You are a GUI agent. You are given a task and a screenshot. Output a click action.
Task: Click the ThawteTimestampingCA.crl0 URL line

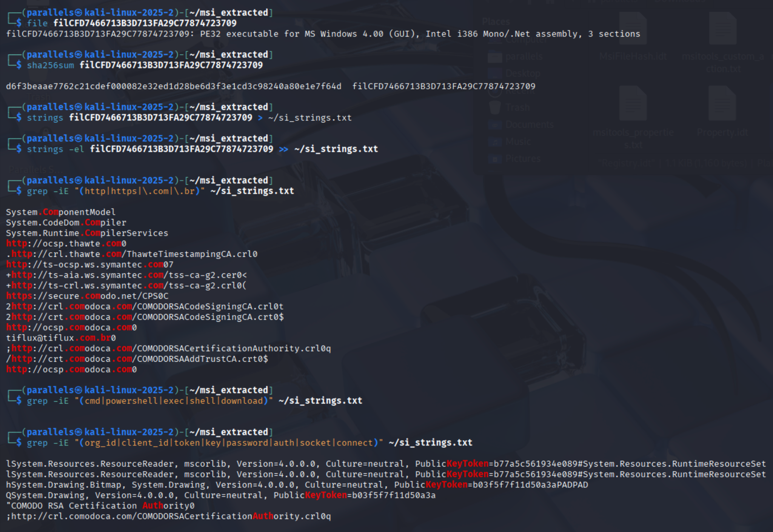click(132, 254)
